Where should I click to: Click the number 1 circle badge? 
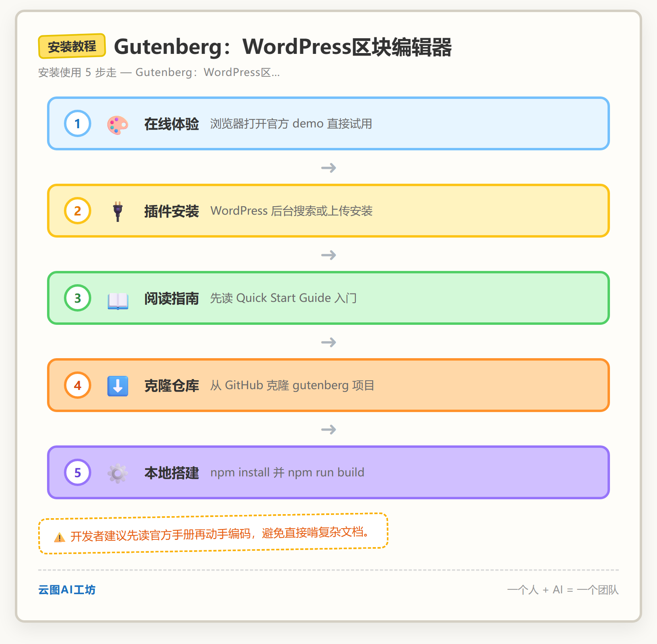pos(78,123)
